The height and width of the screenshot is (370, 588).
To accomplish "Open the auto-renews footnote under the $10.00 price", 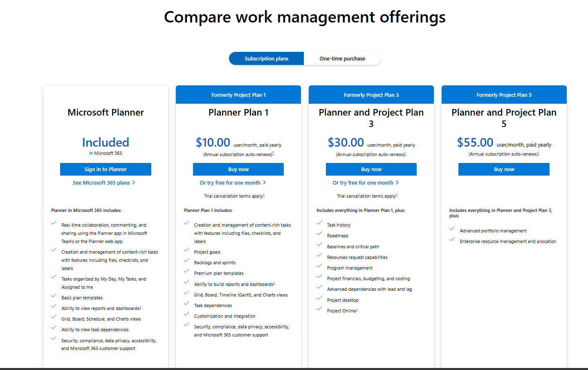I will (x=273, y=153).
